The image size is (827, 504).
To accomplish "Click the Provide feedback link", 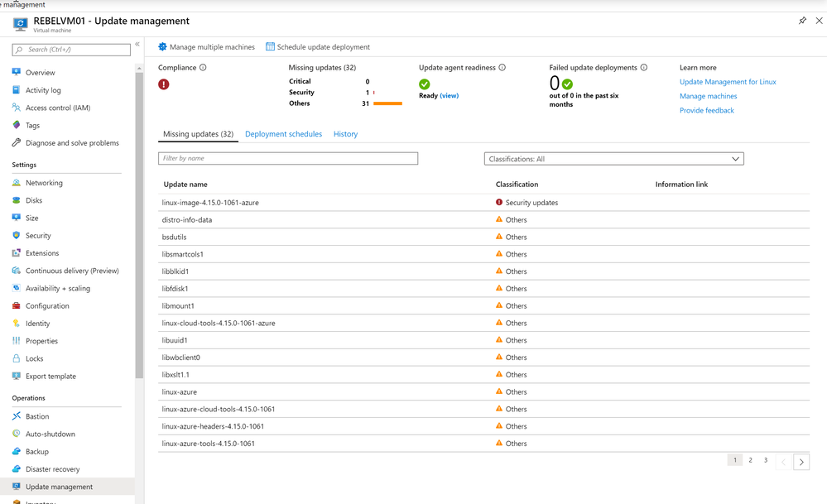I will (x=706, y=110).
